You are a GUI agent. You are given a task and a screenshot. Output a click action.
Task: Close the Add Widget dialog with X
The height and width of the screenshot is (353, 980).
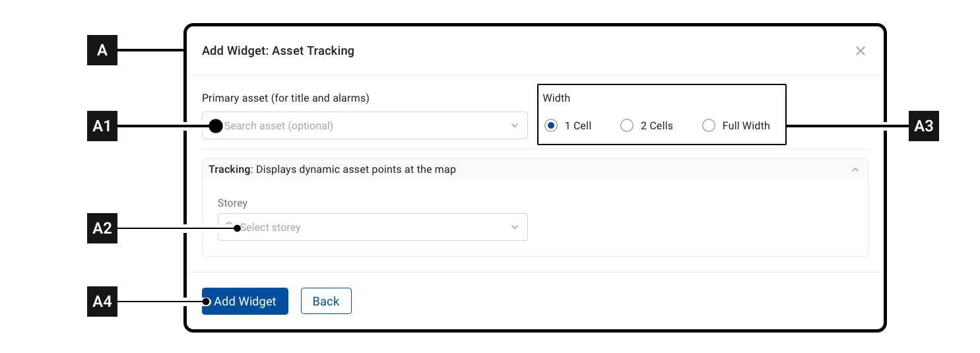point(860,51)
